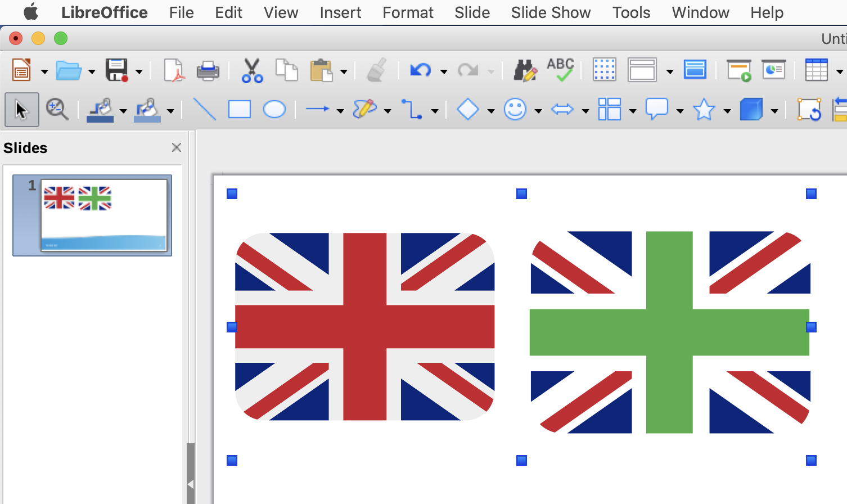Choose the 3D Objects cube tool
Viewport: 847px width, 504px height.
point(751,110)
